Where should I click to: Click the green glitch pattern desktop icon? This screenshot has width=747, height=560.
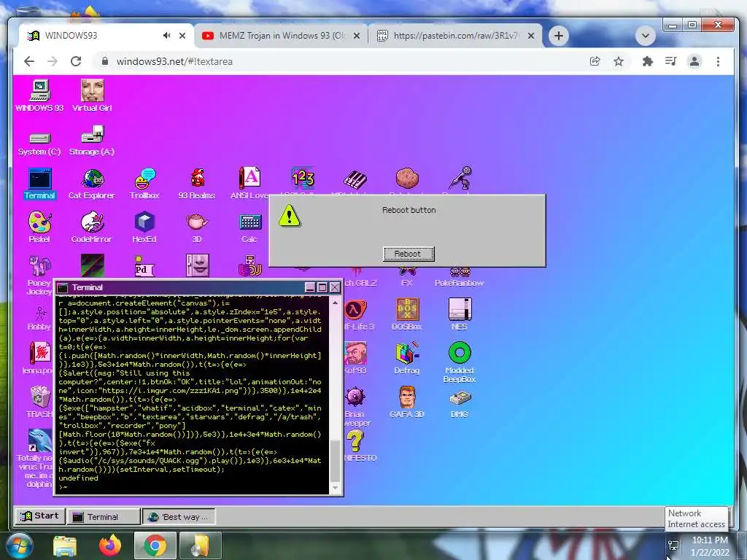[92, 265]
